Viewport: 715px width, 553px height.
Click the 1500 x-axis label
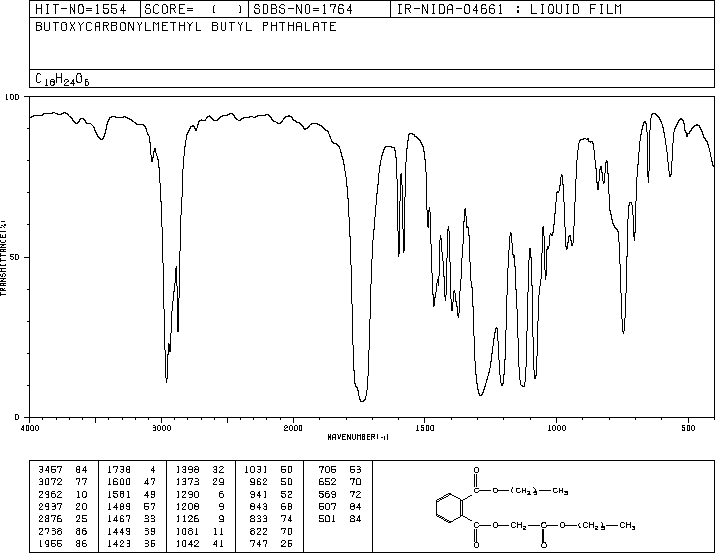point(425,428)
